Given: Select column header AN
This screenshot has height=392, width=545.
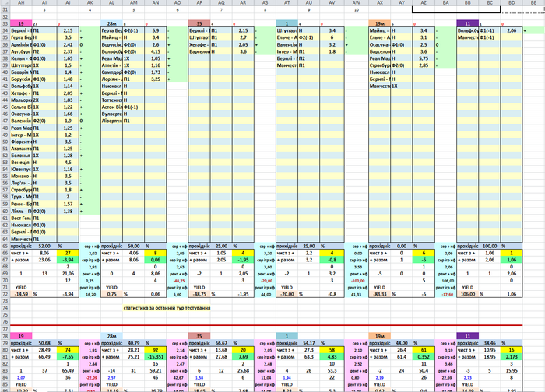Looking at the screenshot, I should pos(156,2).
